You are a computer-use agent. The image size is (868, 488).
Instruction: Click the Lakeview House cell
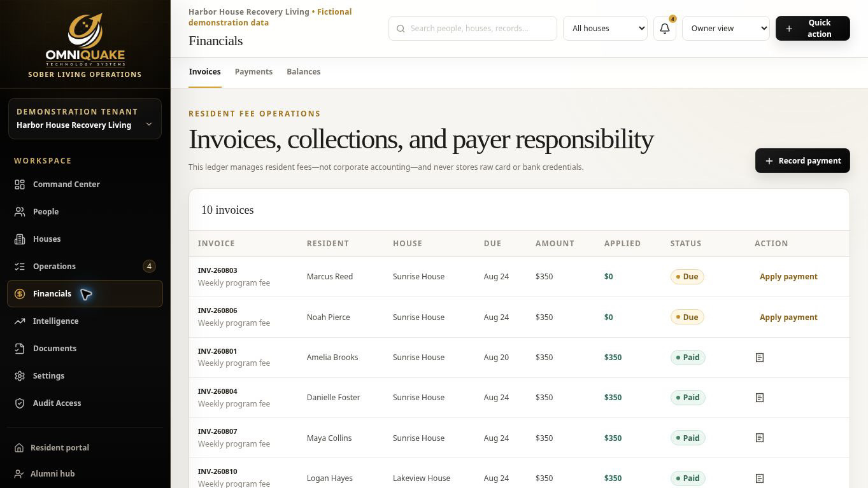pos(421,478)
